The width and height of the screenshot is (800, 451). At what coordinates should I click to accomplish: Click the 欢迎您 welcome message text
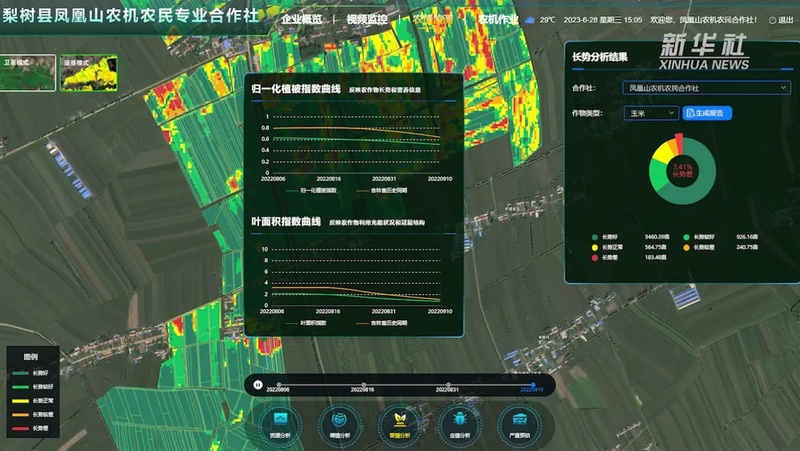click(704, 20)
